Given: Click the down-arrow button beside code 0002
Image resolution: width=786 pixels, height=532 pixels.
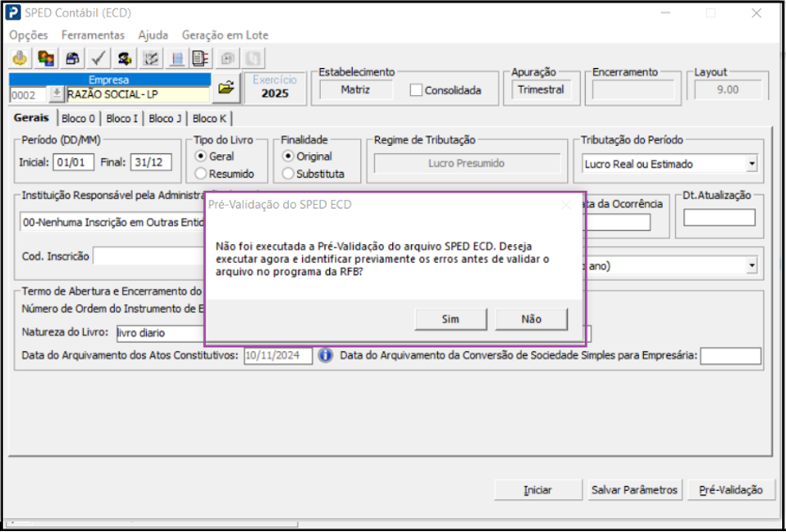Looking at the screenshot, I should [x=57, y=93].
